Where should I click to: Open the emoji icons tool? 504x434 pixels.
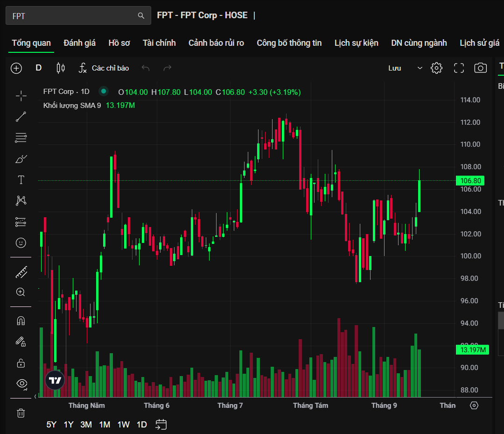coord(21,243)
